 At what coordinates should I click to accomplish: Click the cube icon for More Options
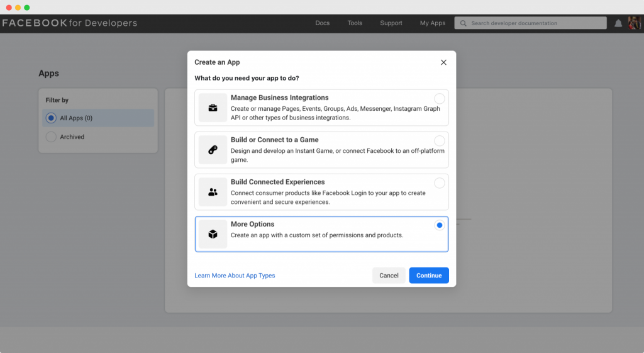(213, 234)
